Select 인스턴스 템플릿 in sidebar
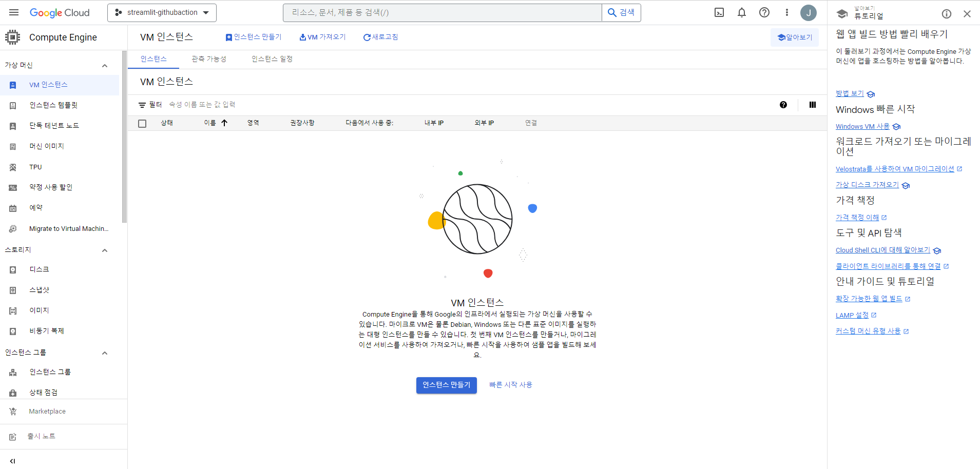980x469 pixels. click(60, 105)
